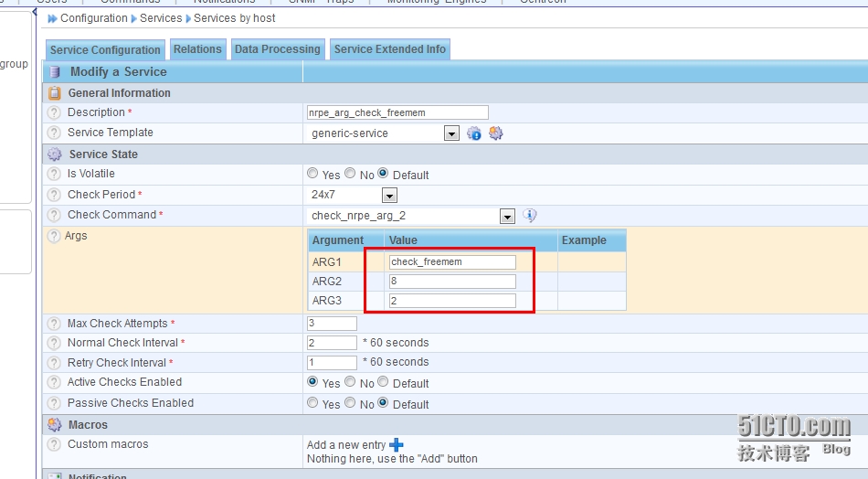Click help icon beside Description
The image size is (868, 479).
point(54,112)
